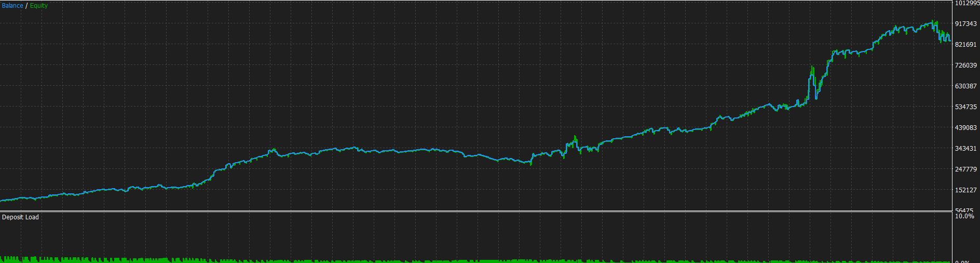Click the Balance legend label
The height and width of the screenshot is (263, 980).
(x=12, y=6)
